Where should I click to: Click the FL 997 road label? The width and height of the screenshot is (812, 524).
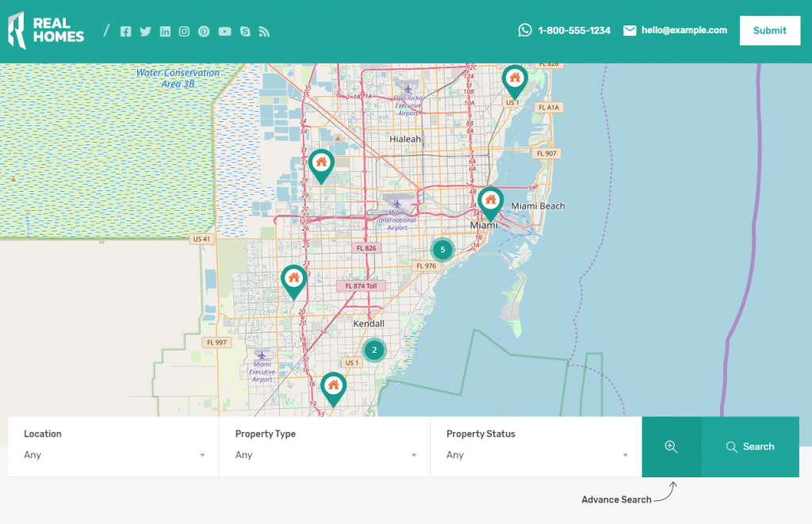[x=216, y=342]
